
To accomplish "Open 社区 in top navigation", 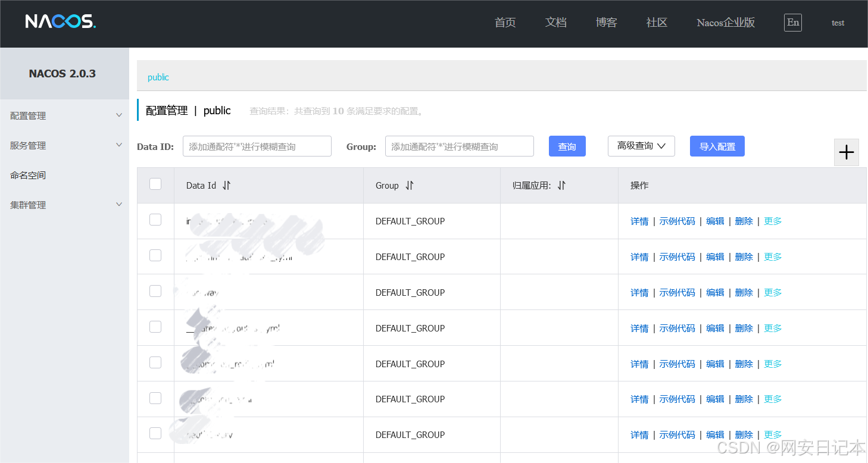I will point(657,23).
